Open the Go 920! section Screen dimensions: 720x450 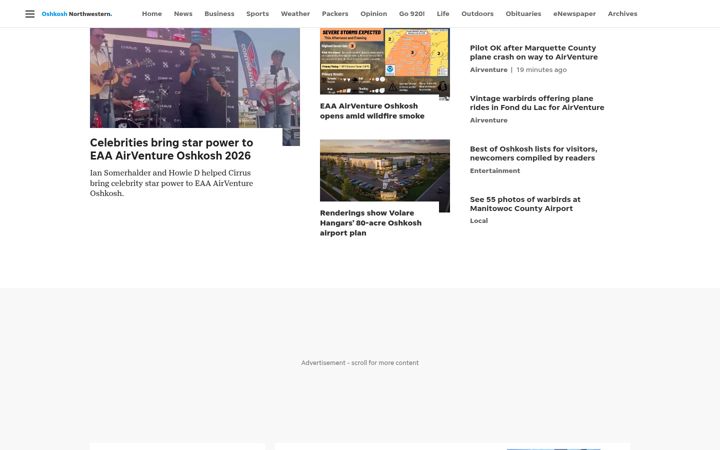point(411,14)
